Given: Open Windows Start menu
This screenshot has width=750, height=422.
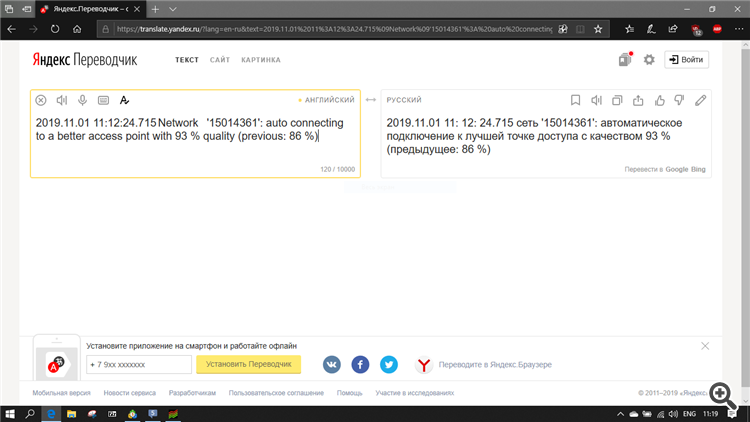Looking at the screenshot, I should pos(10,414).
